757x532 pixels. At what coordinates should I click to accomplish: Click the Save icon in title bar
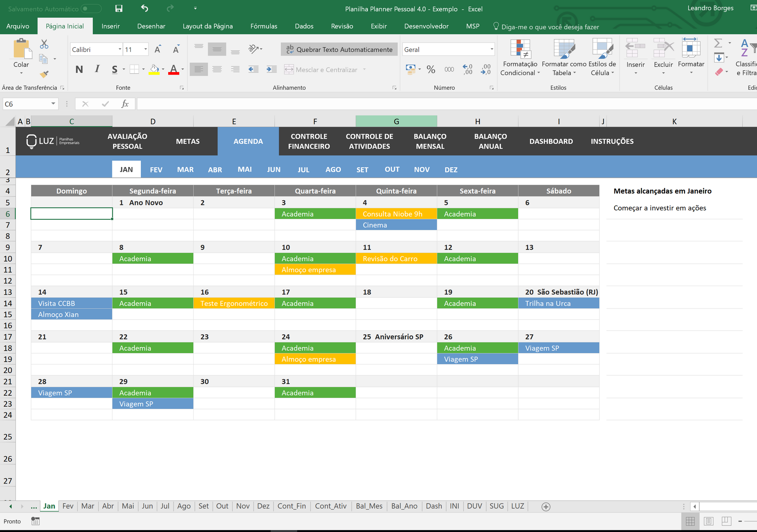(119, 8)
